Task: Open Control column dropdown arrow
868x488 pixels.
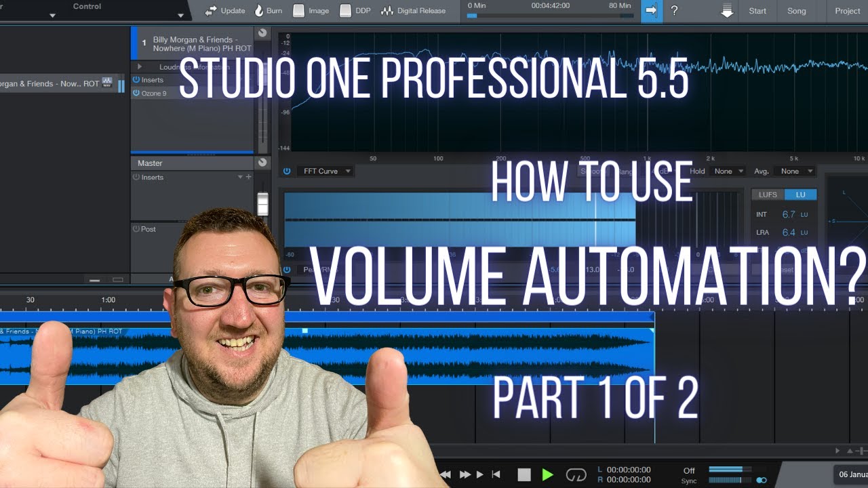Action: click(x=180, y=15)
